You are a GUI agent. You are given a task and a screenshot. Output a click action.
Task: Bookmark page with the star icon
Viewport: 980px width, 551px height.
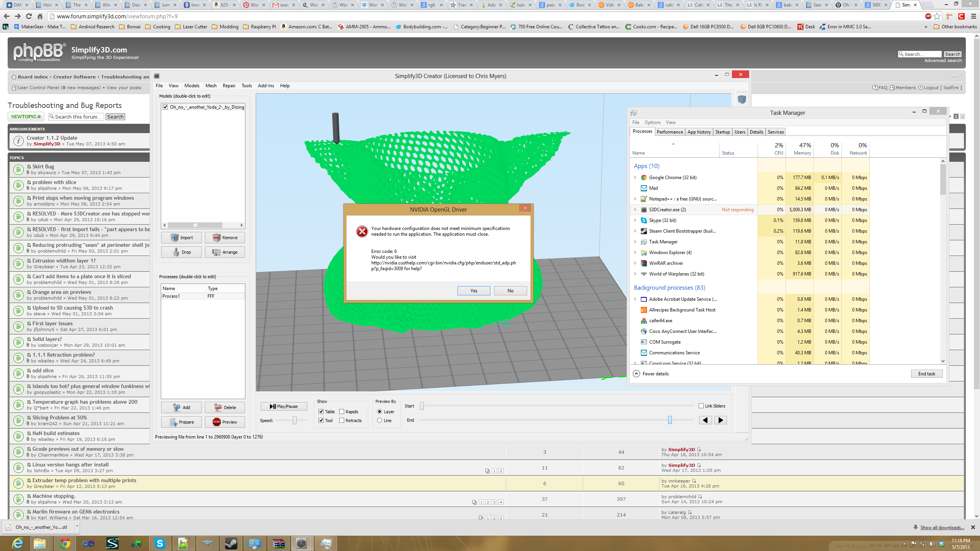(x=937, y=16)
